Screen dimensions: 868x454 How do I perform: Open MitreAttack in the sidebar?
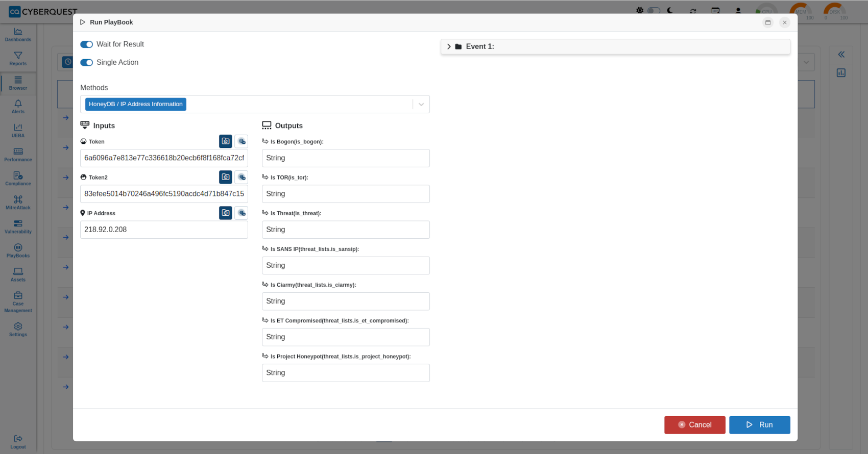(18, 203)
